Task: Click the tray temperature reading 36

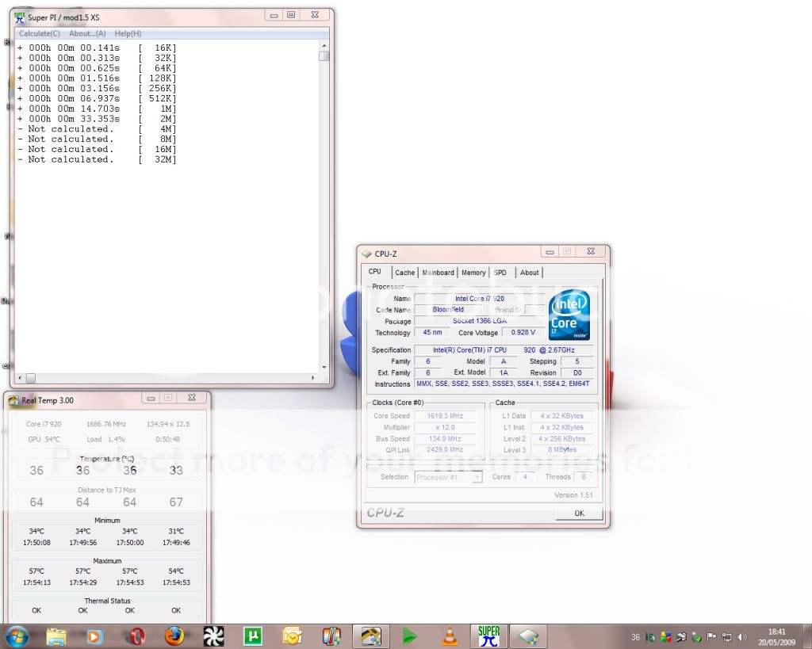Action: 635,637
